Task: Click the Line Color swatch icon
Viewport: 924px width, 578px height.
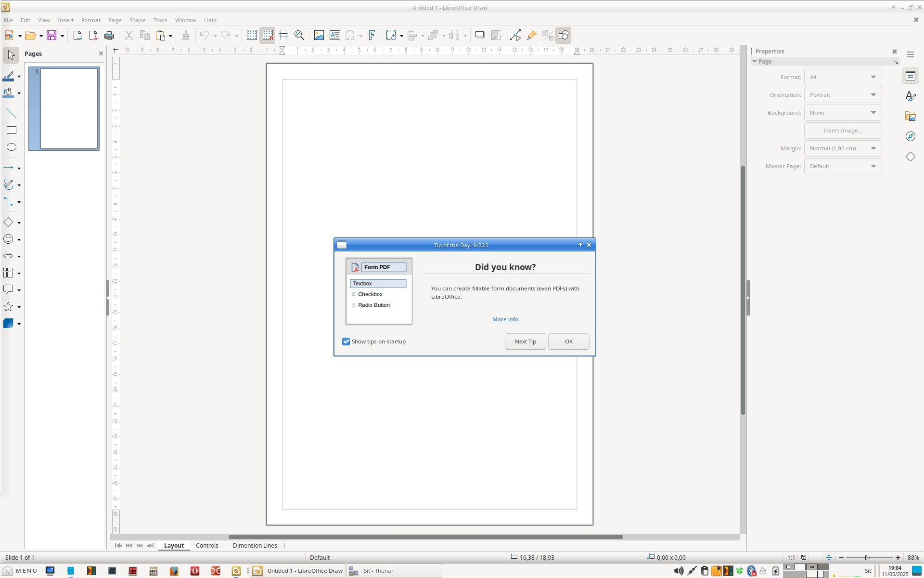Action: [x=9, y=77]
